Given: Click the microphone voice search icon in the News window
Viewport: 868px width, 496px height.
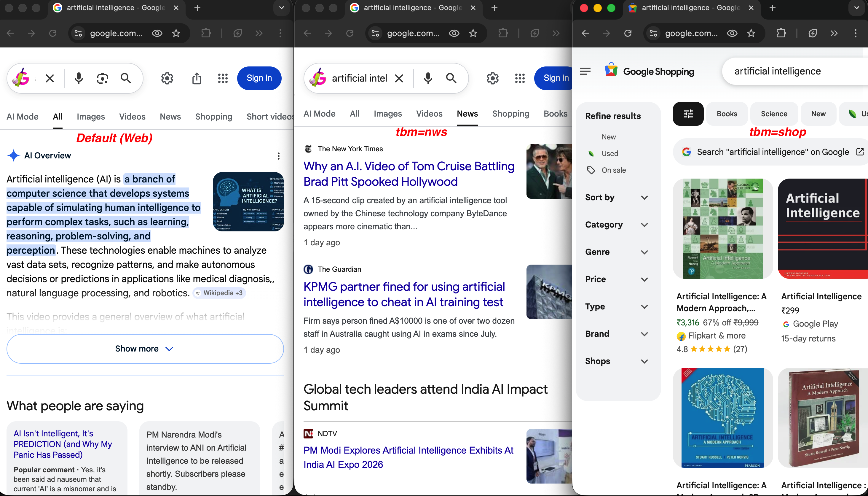Looking at the screenshot, I should tap(428, 78).
